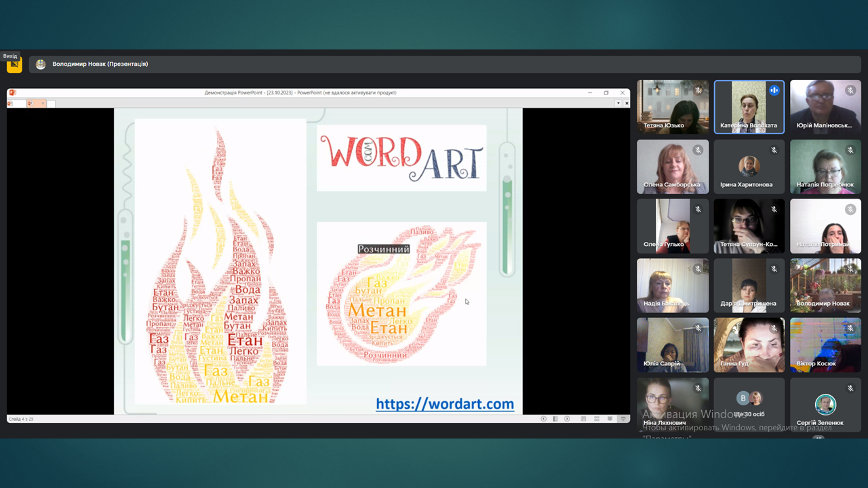
Task: Click the muted mic icon on Олена Самборська's tile
Action: pyautogui.click(x=698, y=150)
